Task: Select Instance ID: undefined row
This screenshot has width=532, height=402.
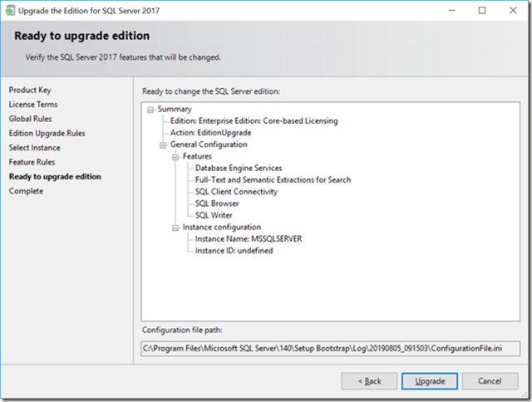Action: (234, 251)
